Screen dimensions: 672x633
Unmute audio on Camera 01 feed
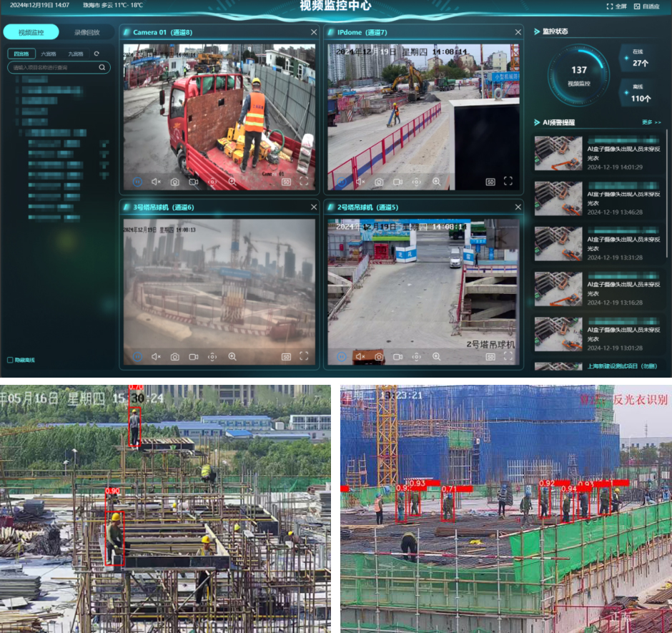tap(156, 182)
